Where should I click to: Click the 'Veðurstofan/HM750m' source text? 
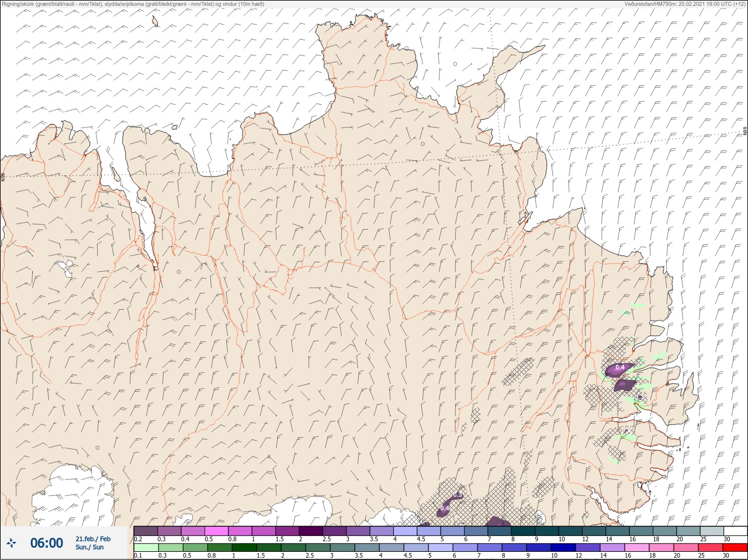point(650,4)
